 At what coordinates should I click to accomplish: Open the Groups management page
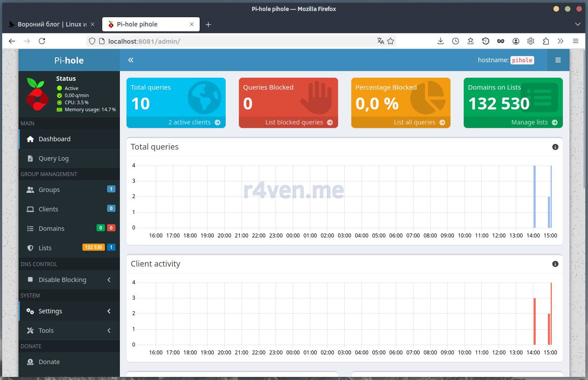[49, 190]
